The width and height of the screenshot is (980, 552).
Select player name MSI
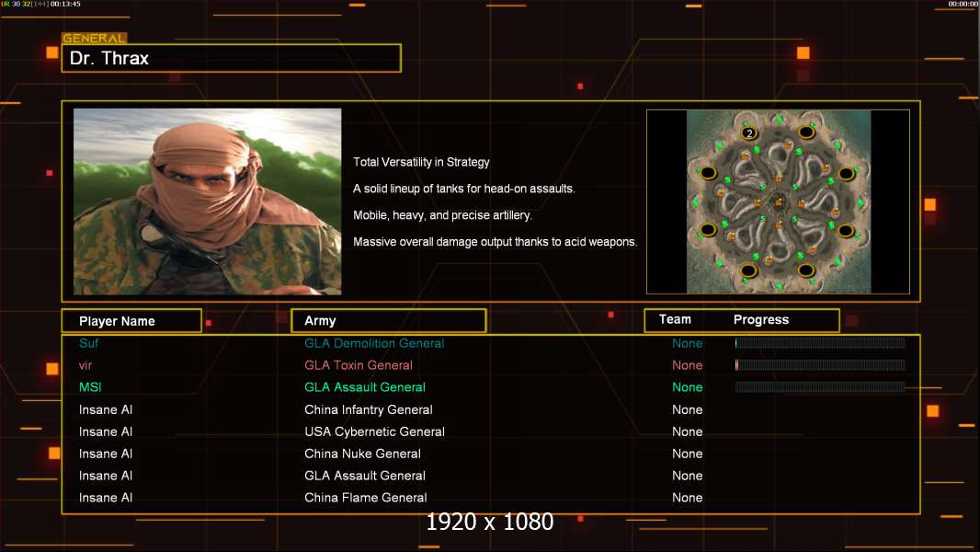(x=90, y=387)
